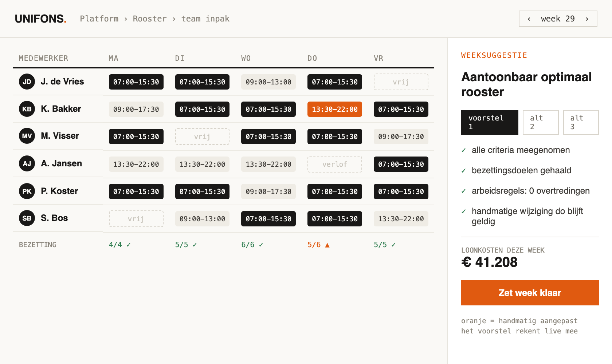The width and height of the screenshot is (612, 364).
Task: Click Zet week klaar button
Action: pyautogui.click(x=530, y=293)
